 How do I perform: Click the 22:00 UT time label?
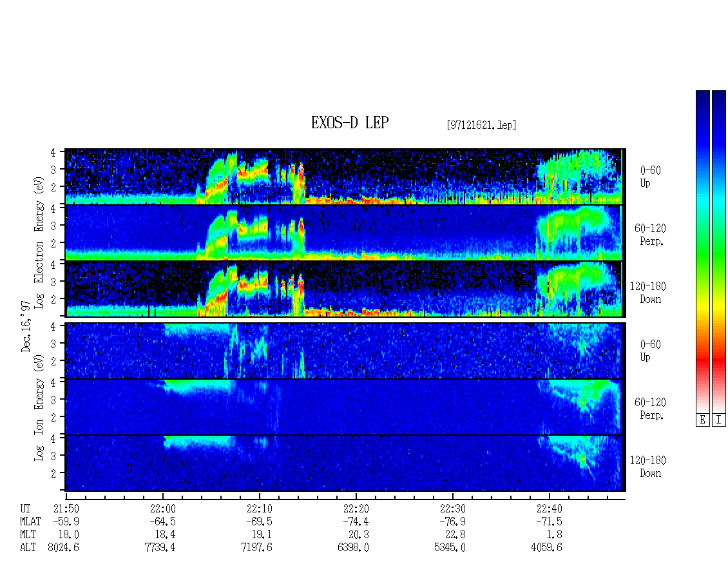pos(162,509)
